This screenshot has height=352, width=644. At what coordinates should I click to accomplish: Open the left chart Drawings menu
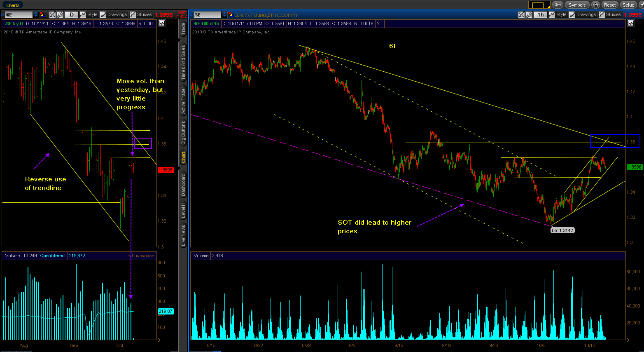click(x=114, y=14)
